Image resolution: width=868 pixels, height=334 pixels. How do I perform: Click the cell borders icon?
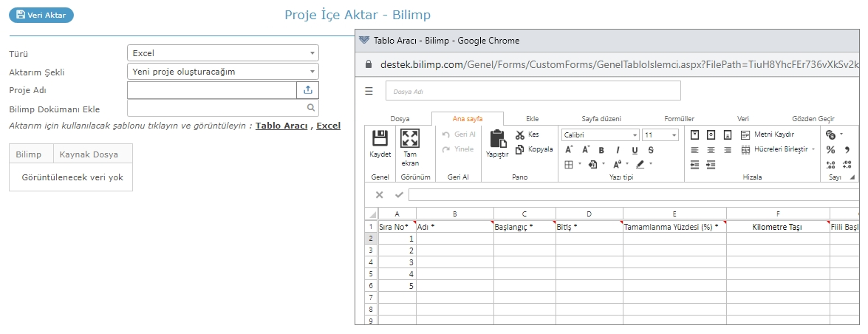click(569, 165)
